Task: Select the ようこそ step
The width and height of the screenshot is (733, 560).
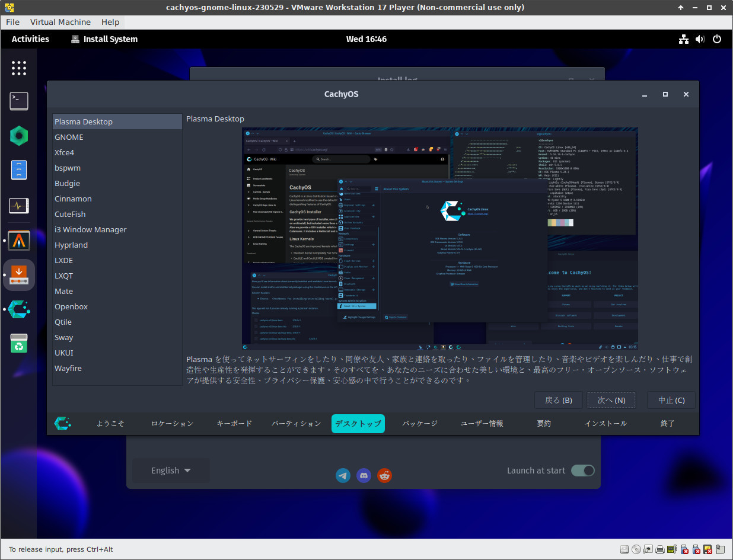Action: [x=111, y=424]
